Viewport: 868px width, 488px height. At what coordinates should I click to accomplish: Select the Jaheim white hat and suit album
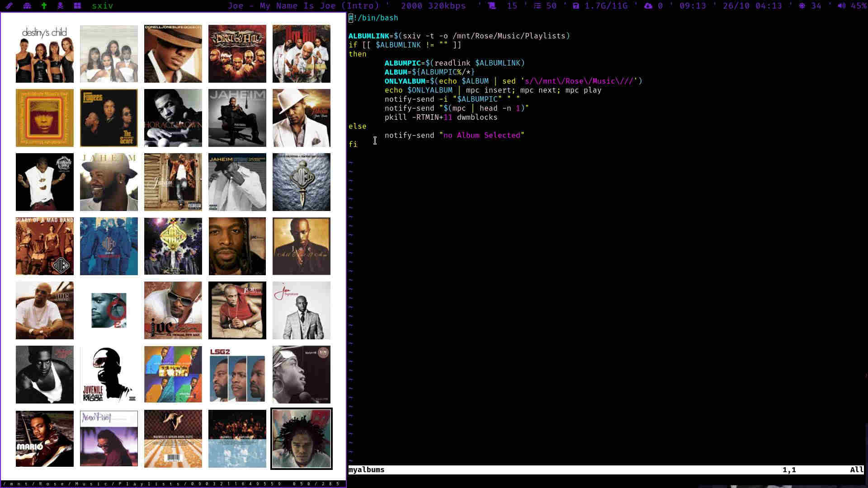(x=302, y=118)
